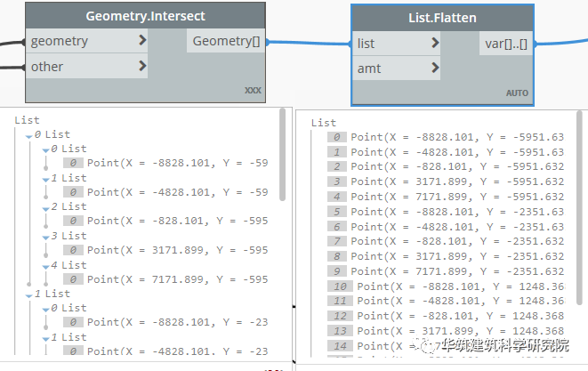Click the other input port arrow
The height and width of the screenshot is (371, 588).
pyautogui.click(x=142, y=66)
